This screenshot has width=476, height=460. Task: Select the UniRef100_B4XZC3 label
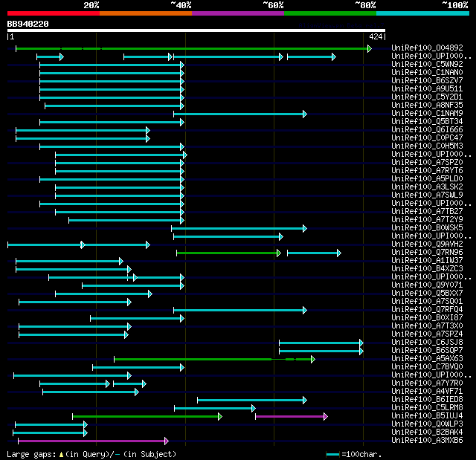427,269
